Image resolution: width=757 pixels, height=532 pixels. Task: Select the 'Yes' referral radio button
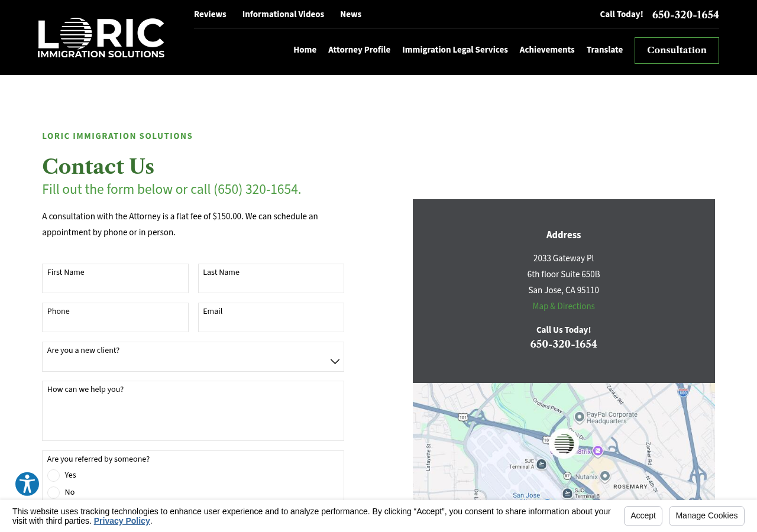pos(53,475)
